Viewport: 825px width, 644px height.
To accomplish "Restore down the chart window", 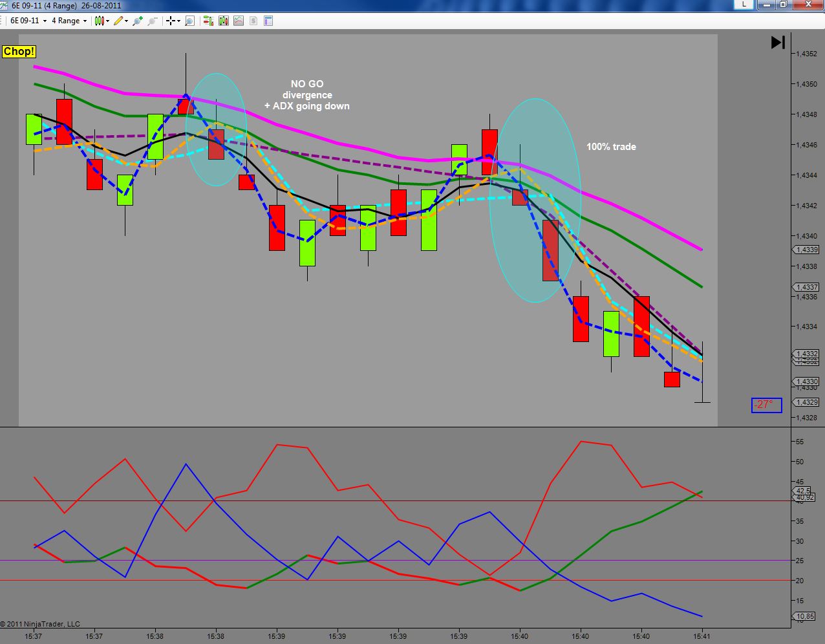I will (783, 4).
